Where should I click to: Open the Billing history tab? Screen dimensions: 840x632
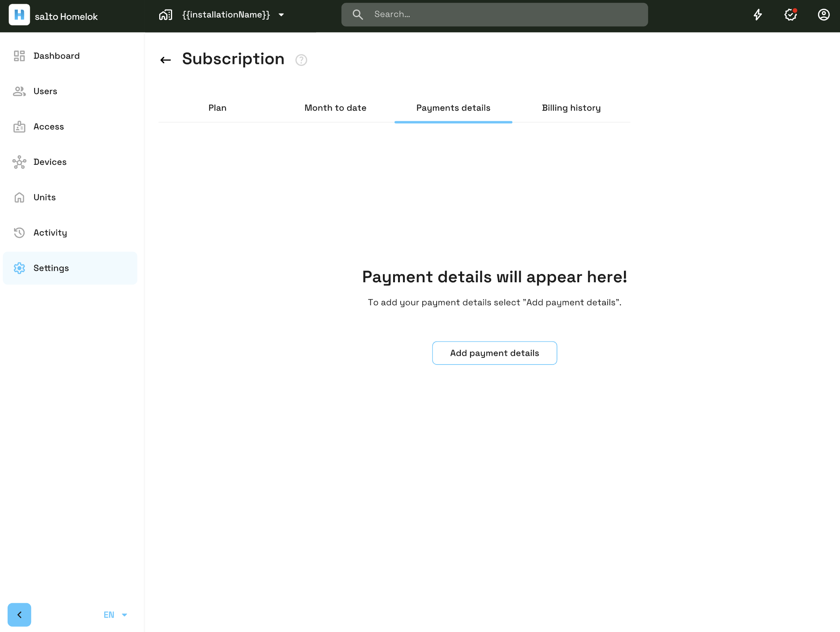571,108
